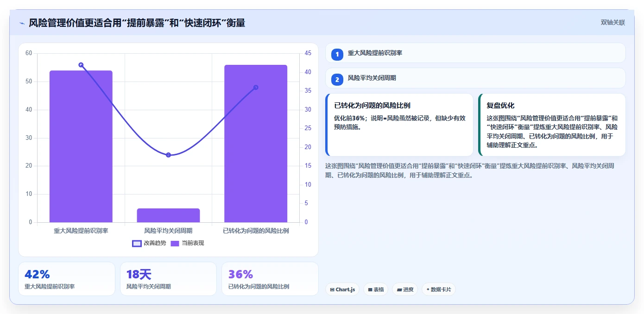Click line point at 风险平均关闭周期 minimum
This screenshot has width=644, height=314.
point(168,155)
